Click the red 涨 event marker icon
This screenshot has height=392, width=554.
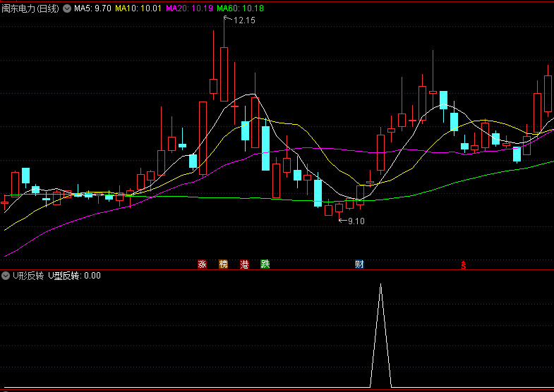(203, 264)
